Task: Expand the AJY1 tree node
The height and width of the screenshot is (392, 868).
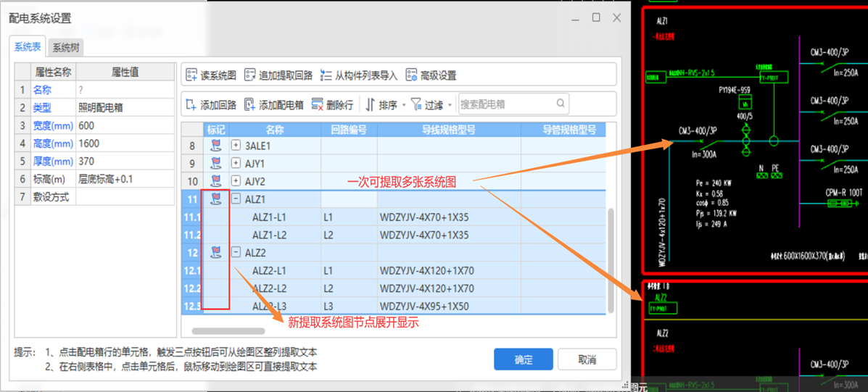Action: click(236, 164)
